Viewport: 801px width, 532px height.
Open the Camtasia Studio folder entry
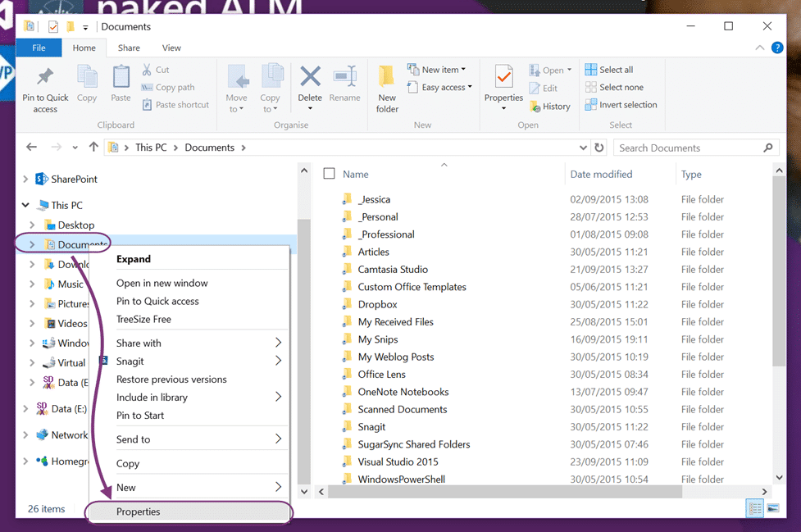[x=393, y=269]
